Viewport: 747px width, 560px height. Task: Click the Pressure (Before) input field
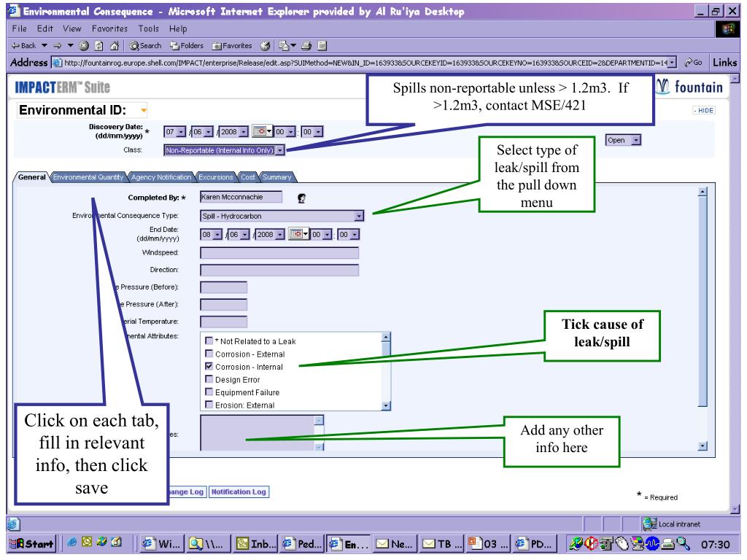pyautogui.click(x=223, y=287)
